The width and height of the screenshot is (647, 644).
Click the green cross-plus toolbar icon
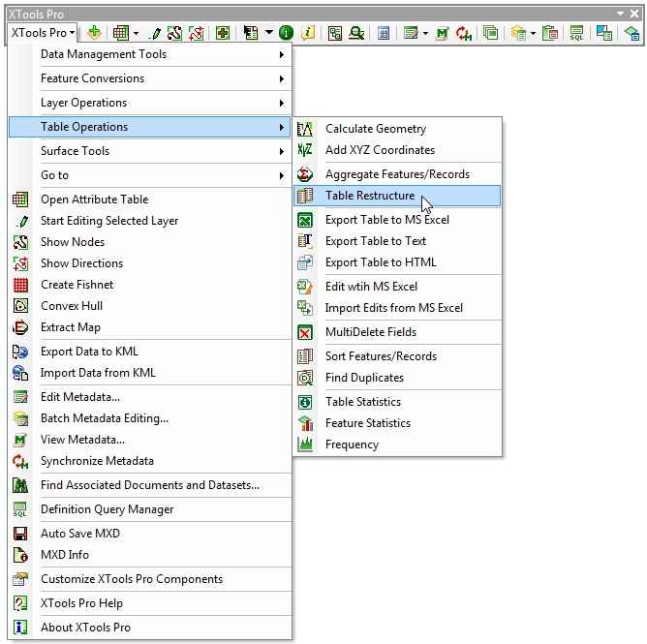coord(223,33)
